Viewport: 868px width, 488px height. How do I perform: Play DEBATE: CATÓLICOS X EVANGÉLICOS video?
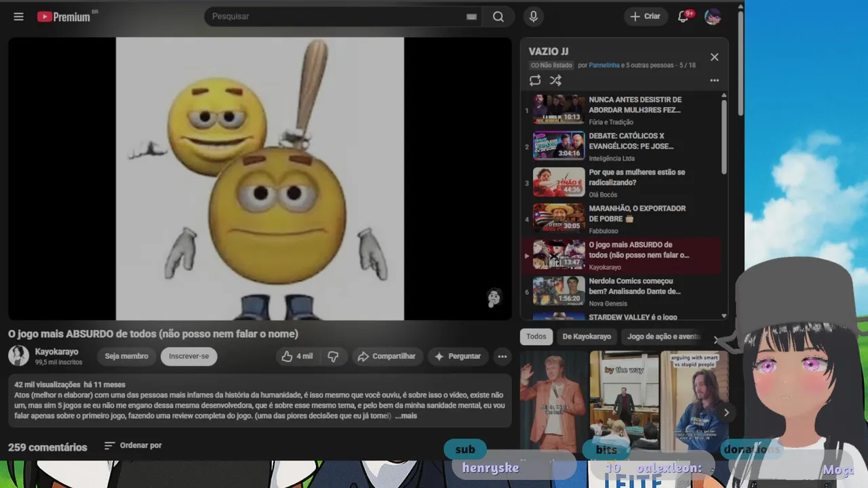coord(620,146)
